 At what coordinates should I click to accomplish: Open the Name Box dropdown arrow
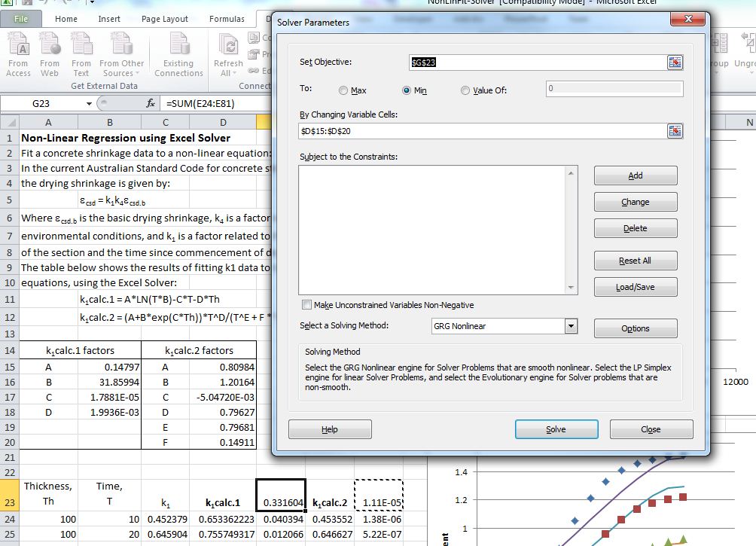tap(90, 103)
